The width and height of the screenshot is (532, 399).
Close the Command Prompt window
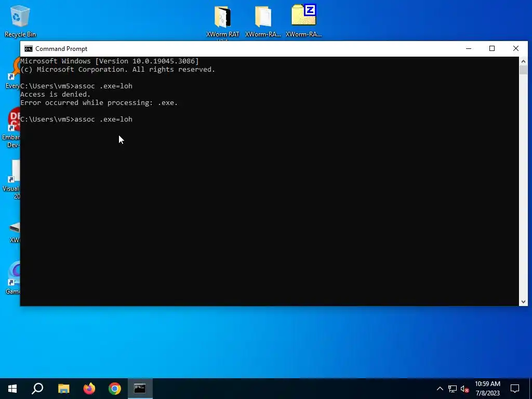(x=516, y=48)
